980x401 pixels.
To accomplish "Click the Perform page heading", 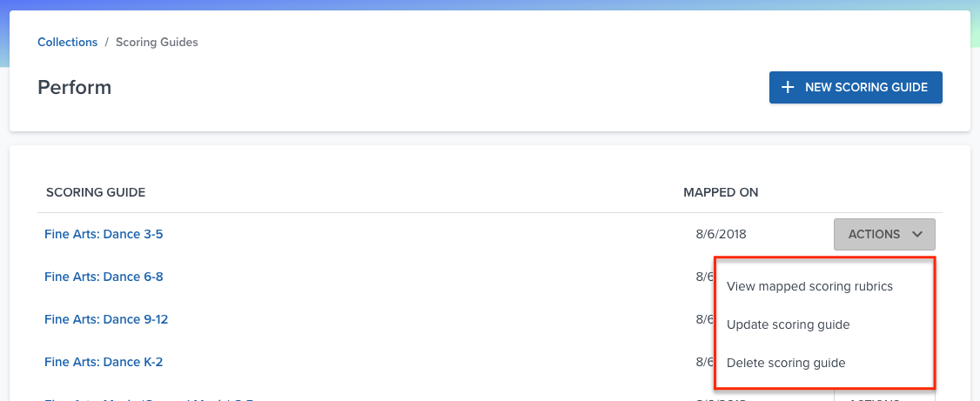I will tap(74, 88).
